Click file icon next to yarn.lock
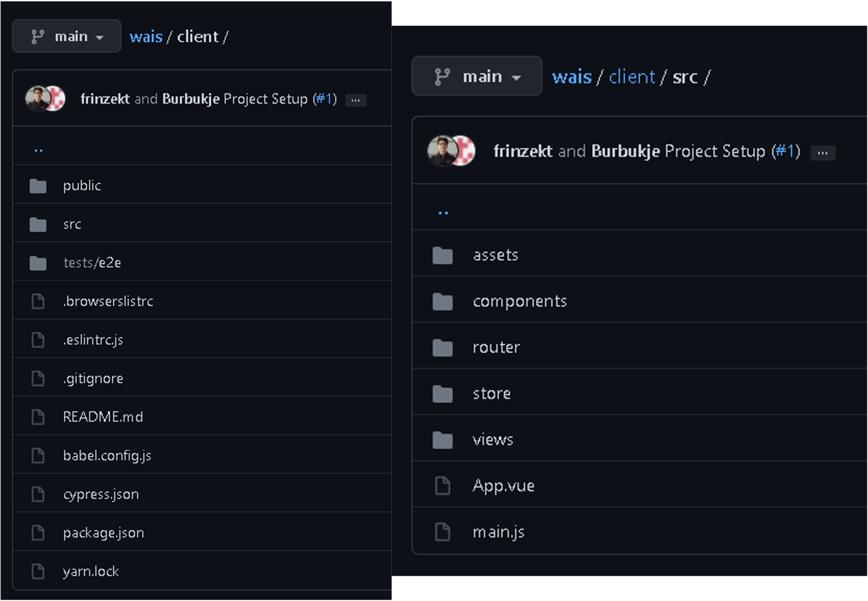The image size is (868, 601). pos(38,571)
